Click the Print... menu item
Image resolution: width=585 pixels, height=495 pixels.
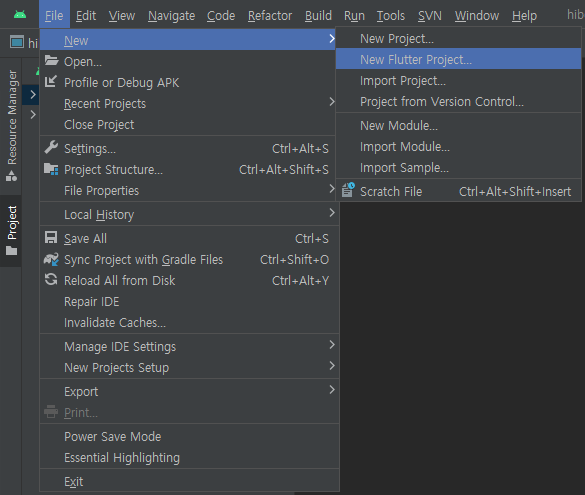coord(189,413)
